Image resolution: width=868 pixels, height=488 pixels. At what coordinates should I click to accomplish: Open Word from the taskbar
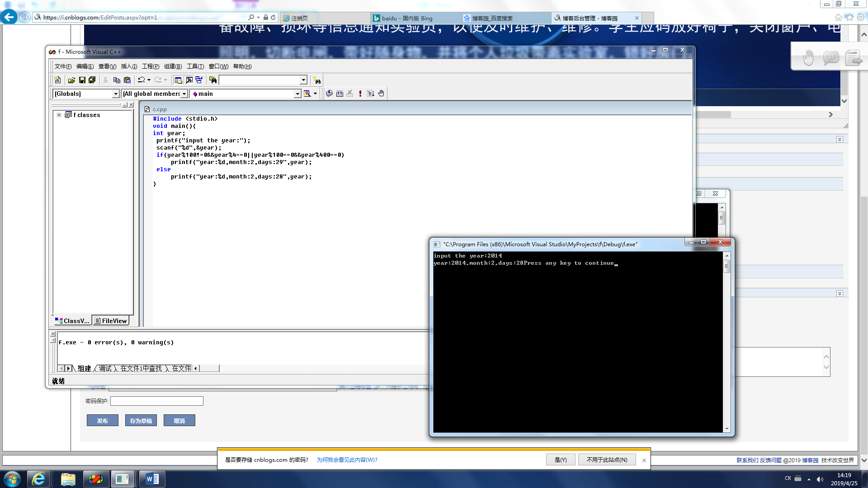152,479
